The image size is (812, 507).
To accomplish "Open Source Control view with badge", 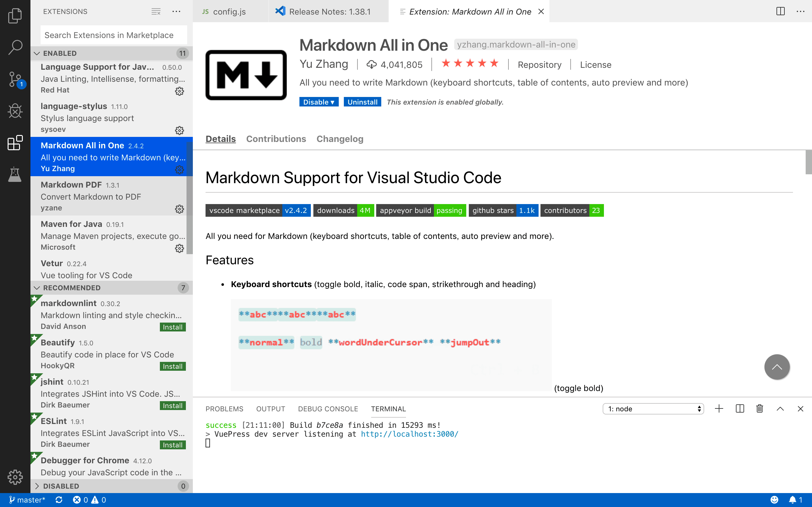I will tap(15, 80).
